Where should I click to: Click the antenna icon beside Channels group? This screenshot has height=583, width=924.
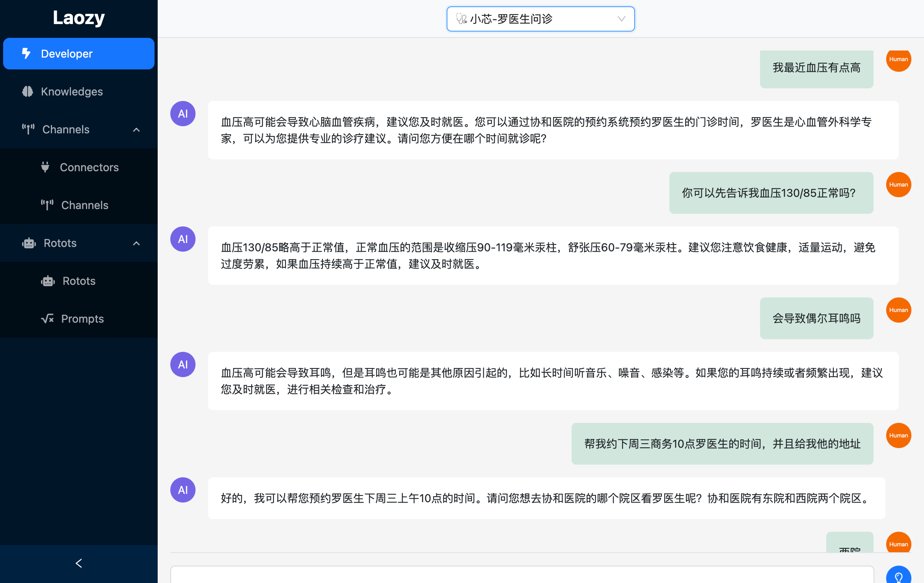[28, 129]
